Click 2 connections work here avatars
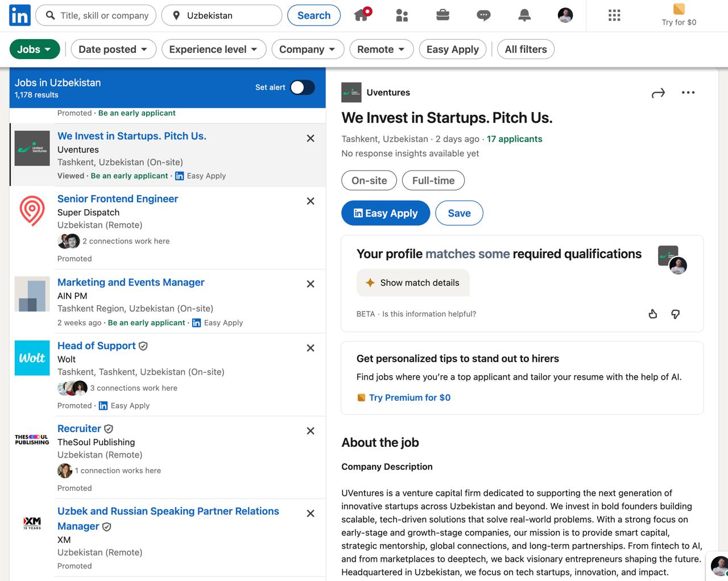The height and width of the screenshot is (581, 728). 69,241
